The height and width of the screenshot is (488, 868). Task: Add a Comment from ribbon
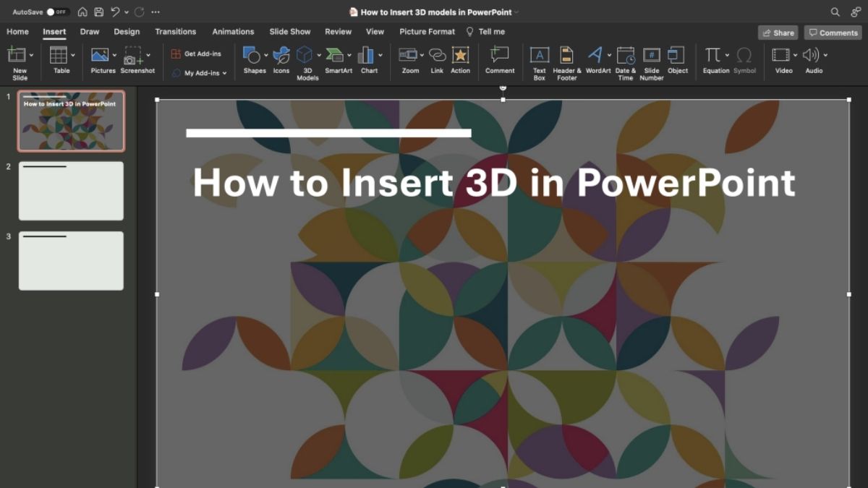click(499, 56)
